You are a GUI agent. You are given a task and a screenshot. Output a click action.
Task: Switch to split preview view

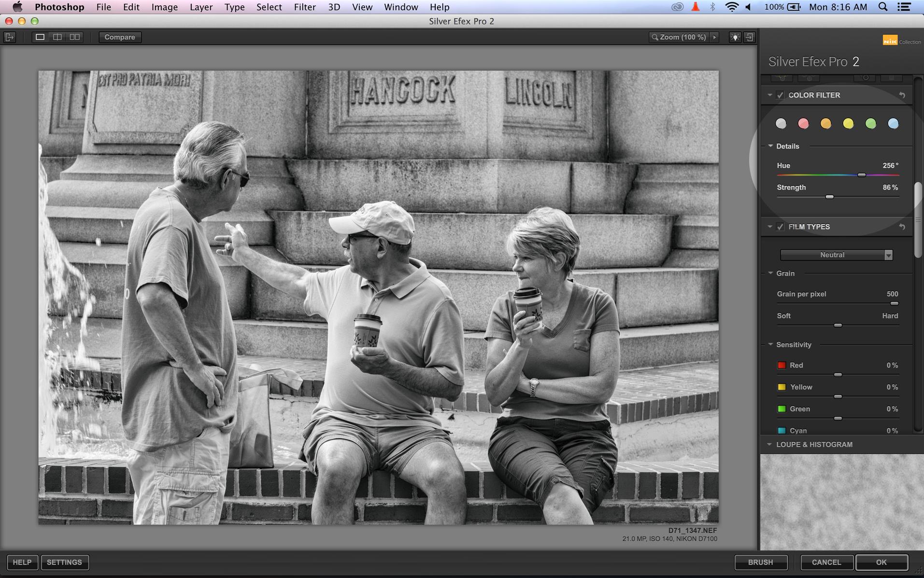[57, 37]
